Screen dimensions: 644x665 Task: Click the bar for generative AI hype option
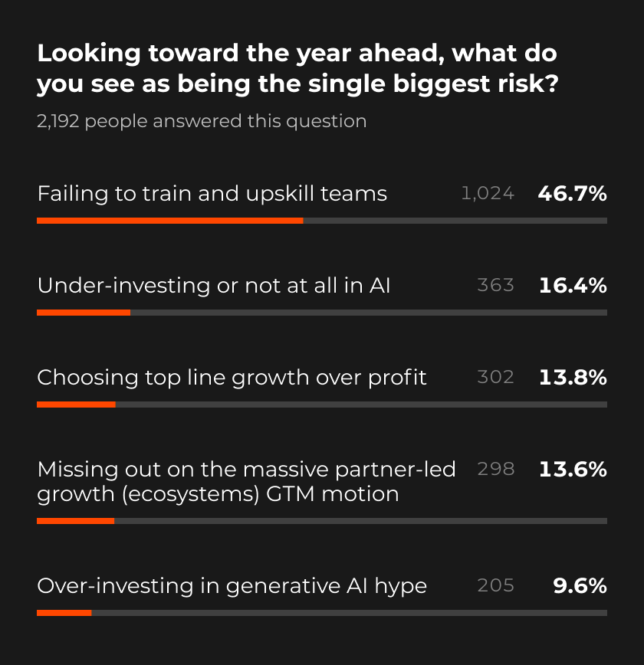point(322,613)
